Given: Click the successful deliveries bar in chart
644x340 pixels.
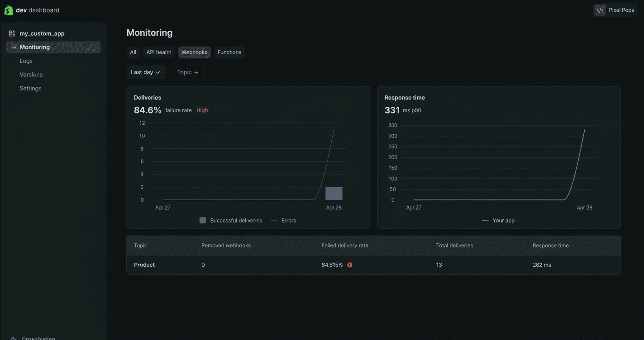Looking at the screenshot, I should 334,194.
